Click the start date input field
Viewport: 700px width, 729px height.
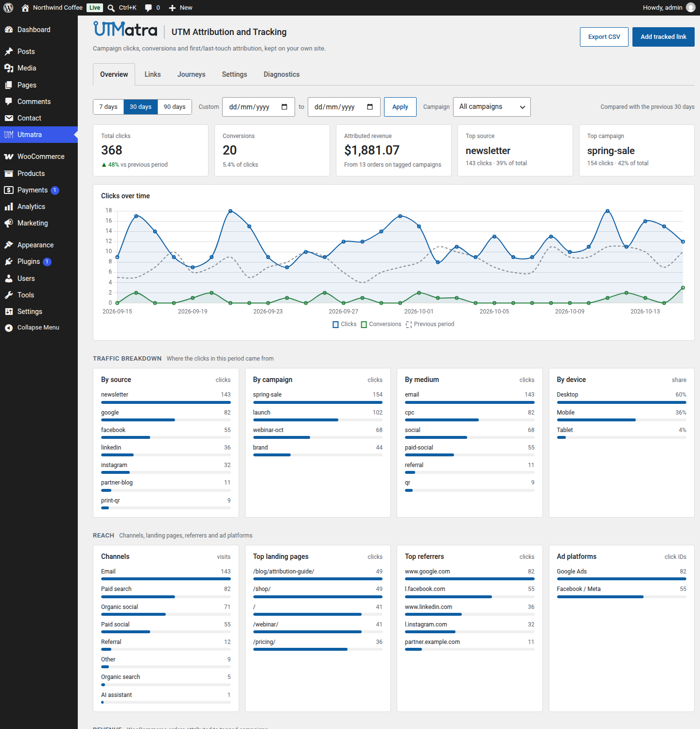coord(259,107)
